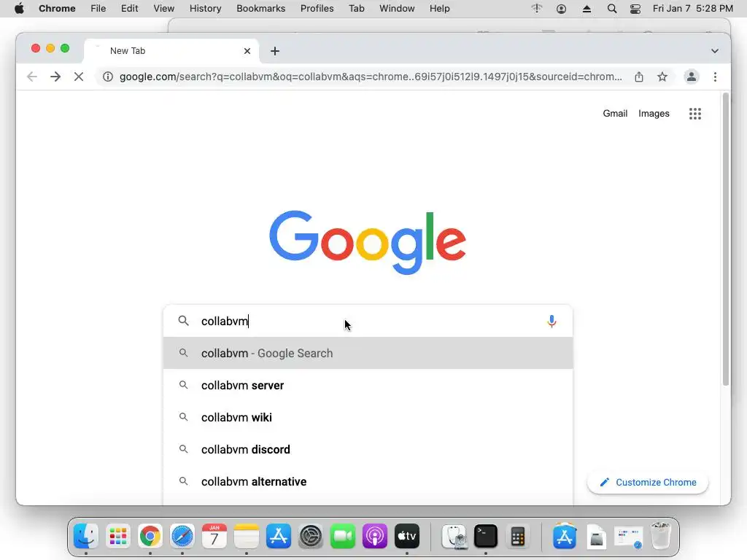
Task: Click the Google logo
Action: click(x=368, y=242)
